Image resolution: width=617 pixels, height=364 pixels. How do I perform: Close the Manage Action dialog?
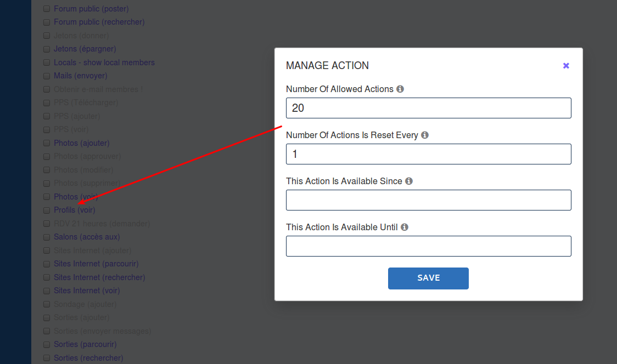pyautogui.click(x=566, y=66)
